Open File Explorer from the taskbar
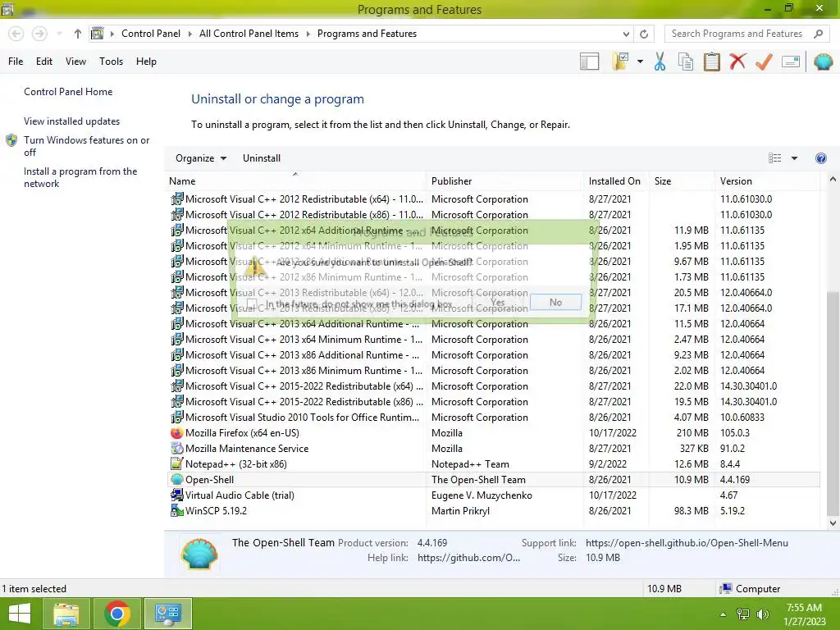 click(66, 614)
